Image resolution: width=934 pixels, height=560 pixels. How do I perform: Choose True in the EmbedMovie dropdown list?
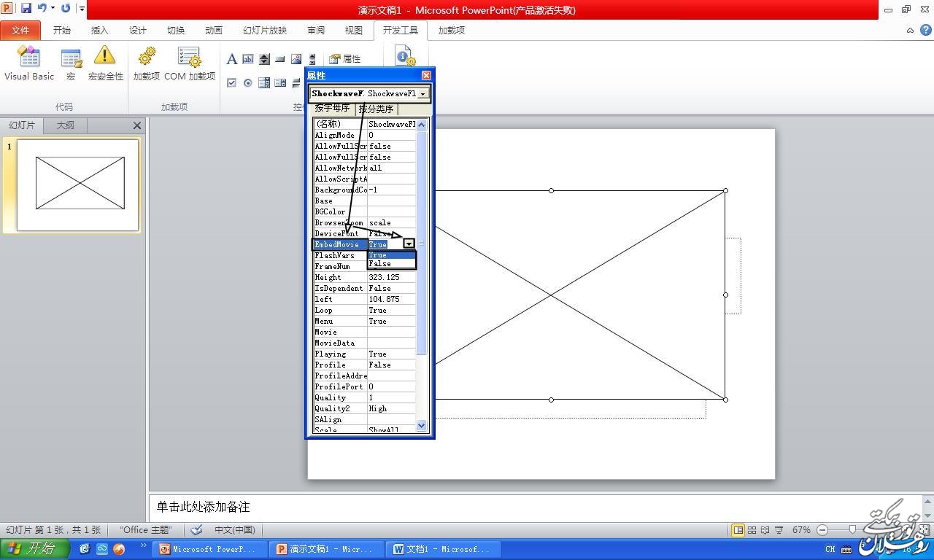point(391,254)
